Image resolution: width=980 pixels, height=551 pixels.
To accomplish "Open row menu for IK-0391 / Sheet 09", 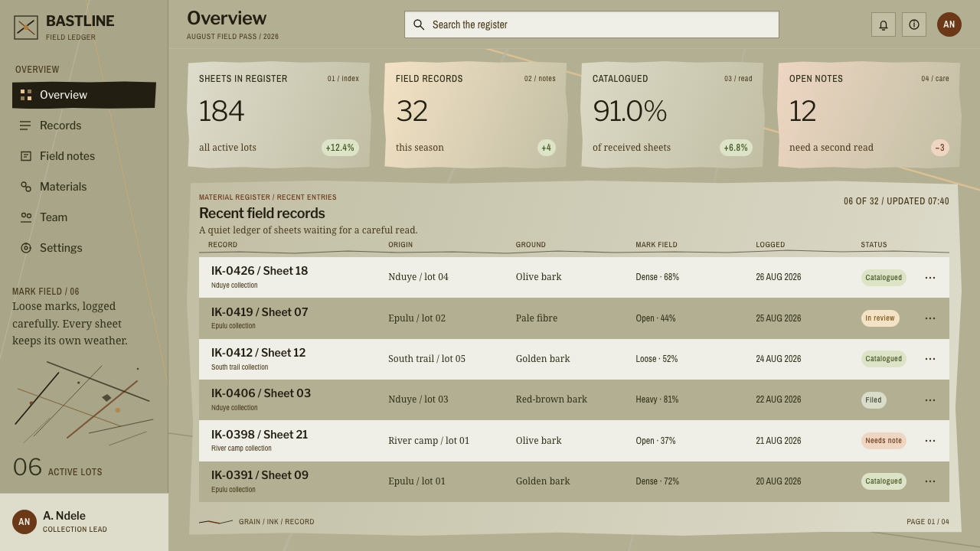I will (930, 481).
